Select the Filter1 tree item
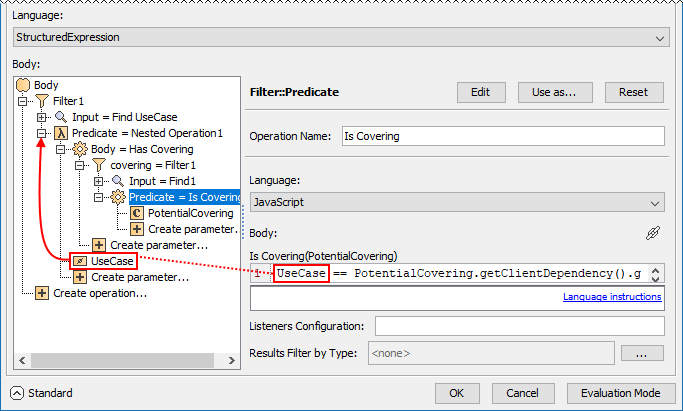 pyautogui.click(x=68, y=101)
